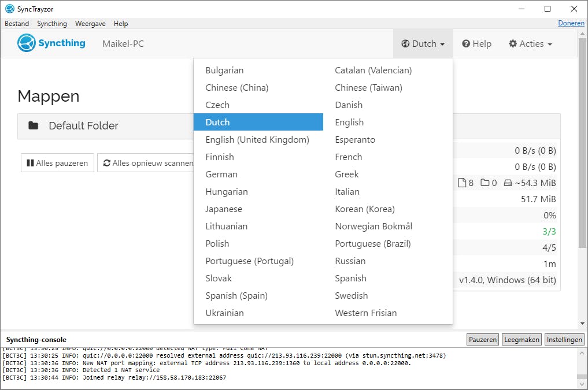Click the green 3/3 value
Viewport: 588px width, 390px height.
pyautogui.click(x=549, y=232)
